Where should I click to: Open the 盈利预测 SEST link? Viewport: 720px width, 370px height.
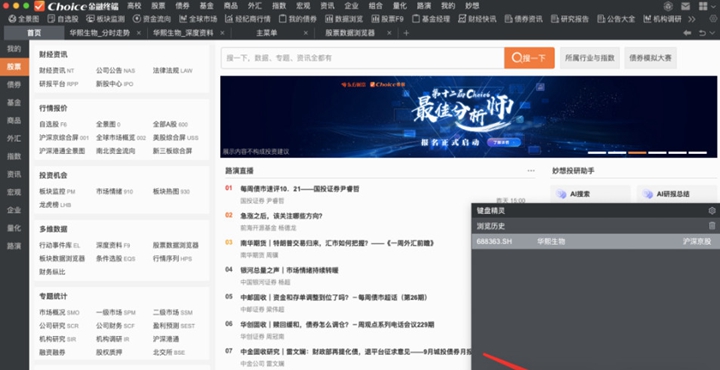pos(174,325)
